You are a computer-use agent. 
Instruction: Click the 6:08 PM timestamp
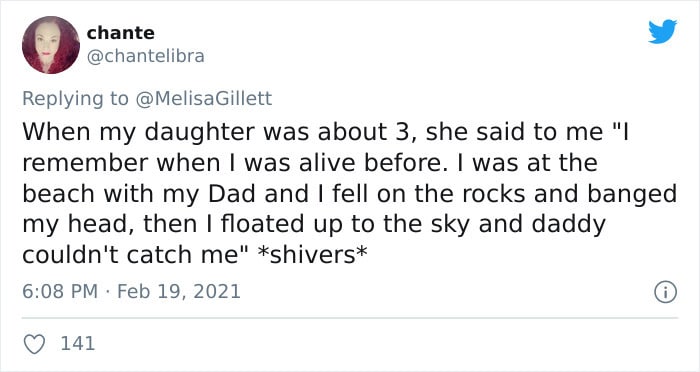coord(60,292)
